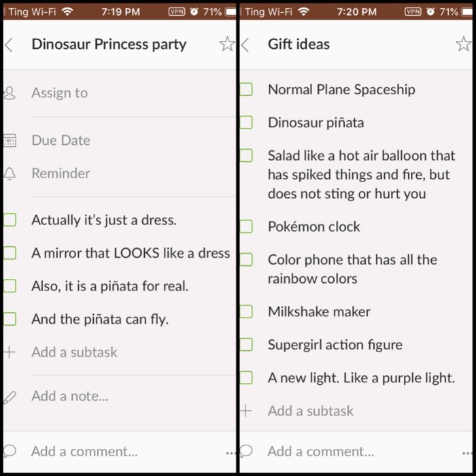476x476 pixels.
Task: Tap the calendar icon beside Due Date
Action: [10, 141]
